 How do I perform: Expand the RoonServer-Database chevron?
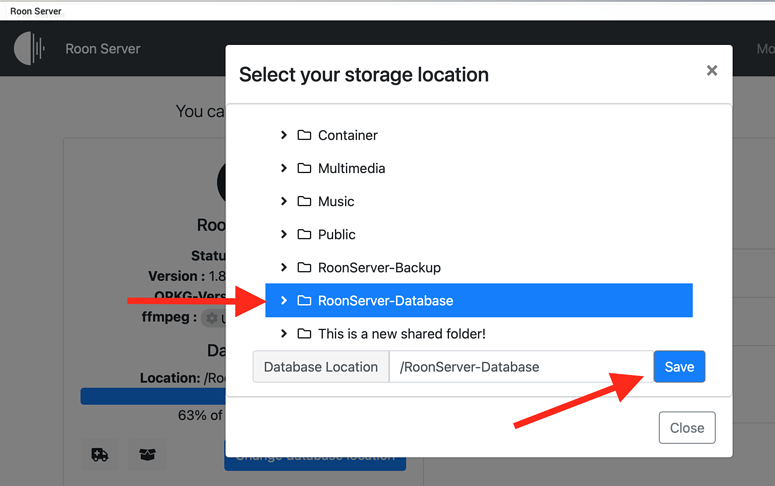click(284, 301)
